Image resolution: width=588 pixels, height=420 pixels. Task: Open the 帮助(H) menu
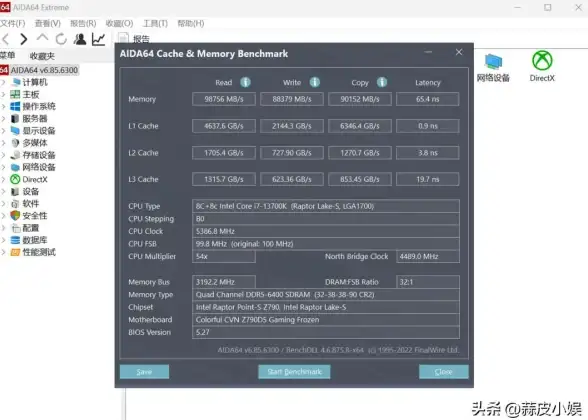(190, 23)
